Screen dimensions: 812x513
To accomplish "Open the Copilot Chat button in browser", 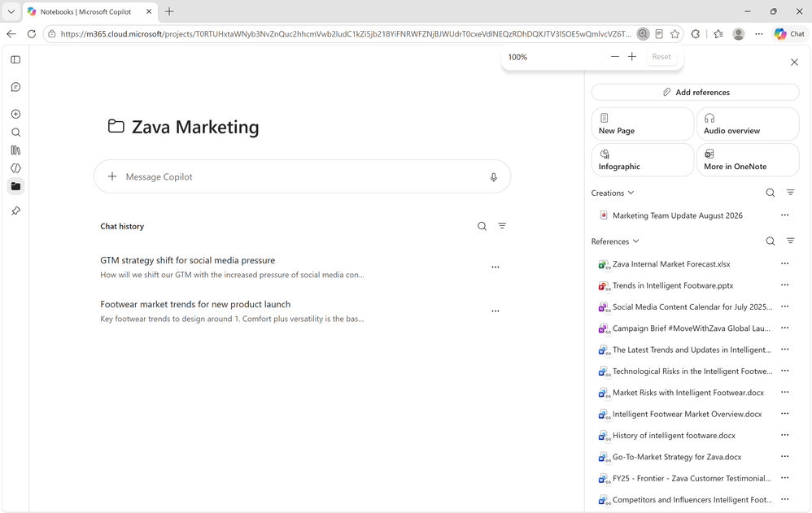I will (789, 34).
